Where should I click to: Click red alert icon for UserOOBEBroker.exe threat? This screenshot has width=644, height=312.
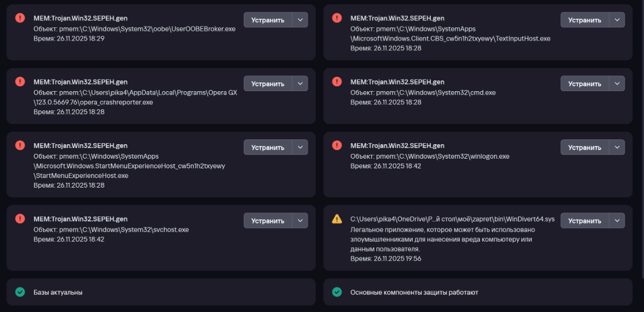tap(20, 18)
